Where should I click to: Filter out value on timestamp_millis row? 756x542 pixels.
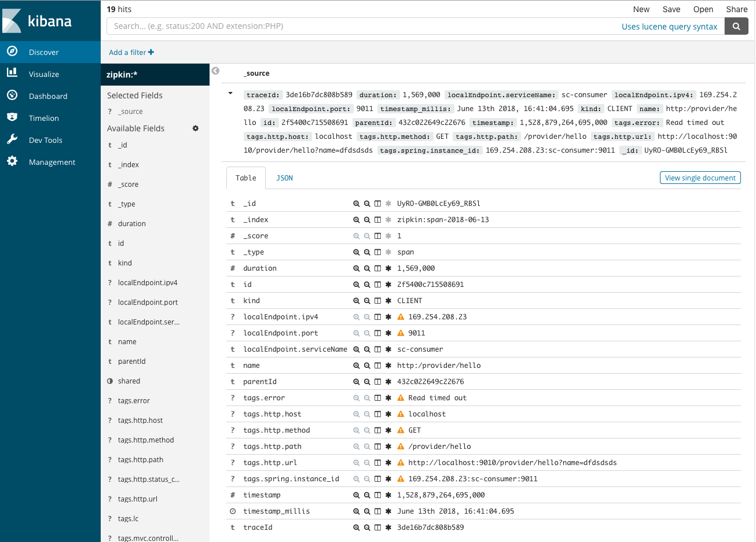[367, 511]
